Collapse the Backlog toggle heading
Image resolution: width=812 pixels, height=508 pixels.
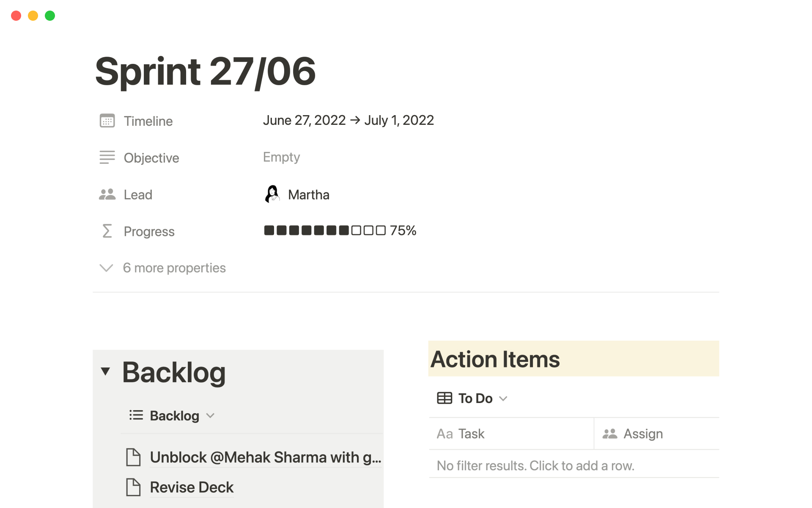[x=105, y=372]
